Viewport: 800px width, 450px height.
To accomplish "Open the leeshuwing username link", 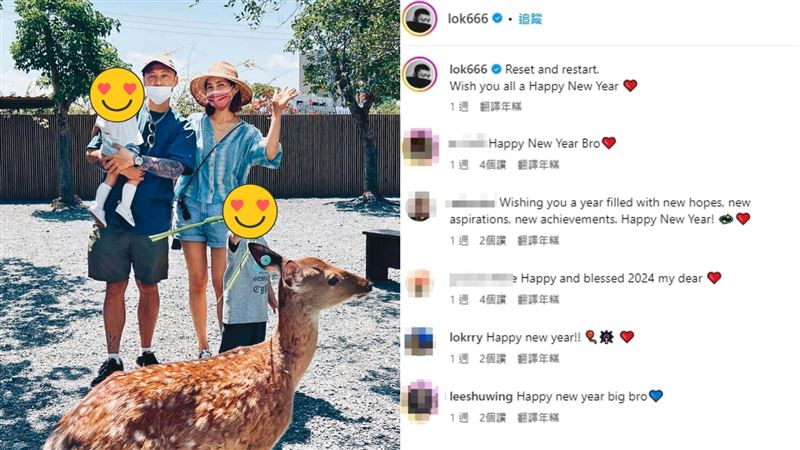I will click(481, 396).
